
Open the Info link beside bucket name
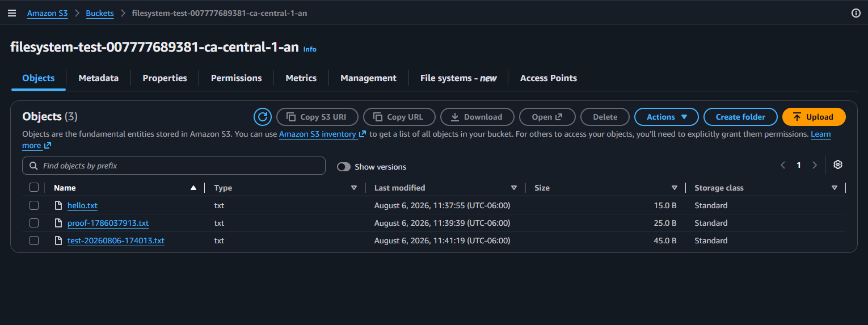tap(310, 49)
